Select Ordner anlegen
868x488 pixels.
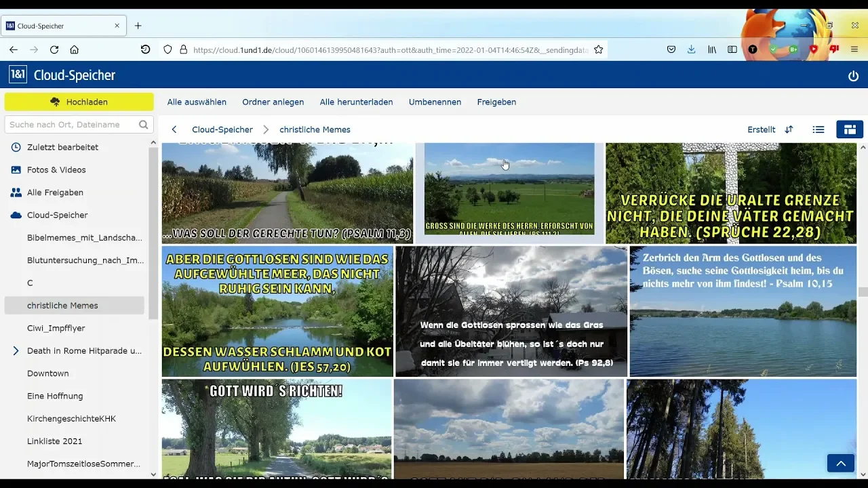click(x=273, y=102)
